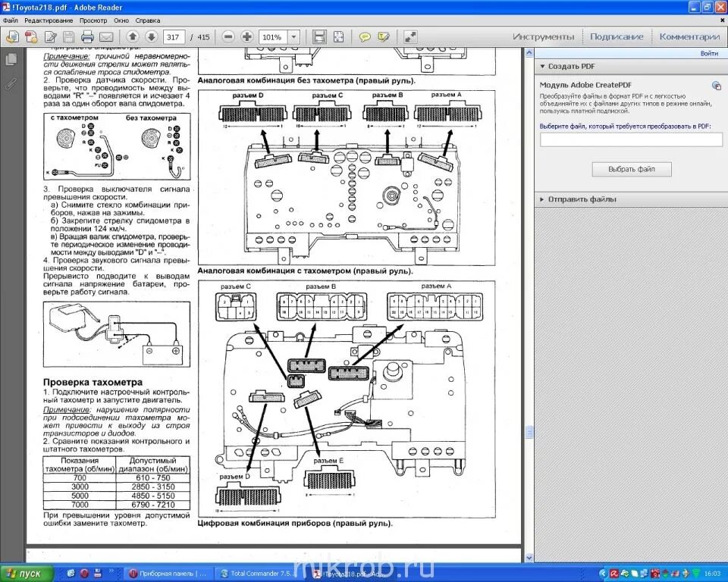Click the Open file toolbar icon
This screenshot has height=582, width=728.
[x=13, y=36]
